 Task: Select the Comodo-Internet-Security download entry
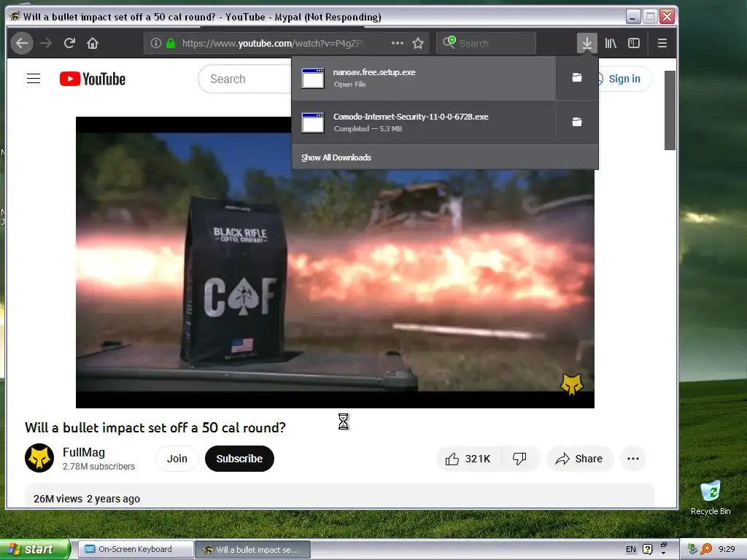(x=424, y=122)
